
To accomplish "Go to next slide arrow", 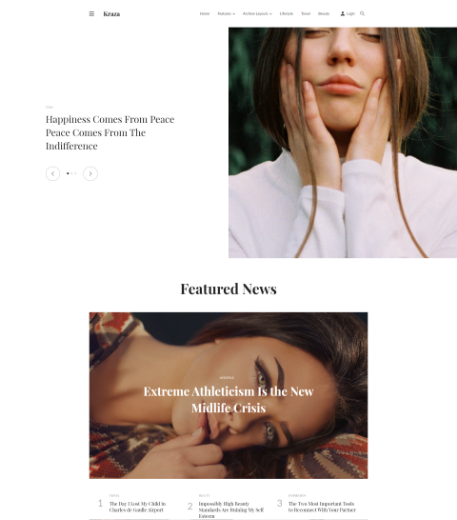I will click(x=90, y=174).
